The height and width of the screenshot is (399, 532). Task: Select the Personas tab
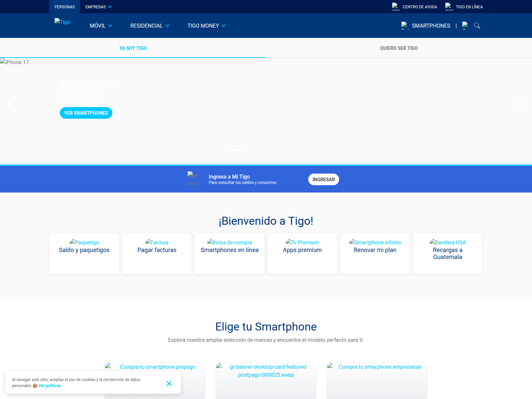(65, 7)
